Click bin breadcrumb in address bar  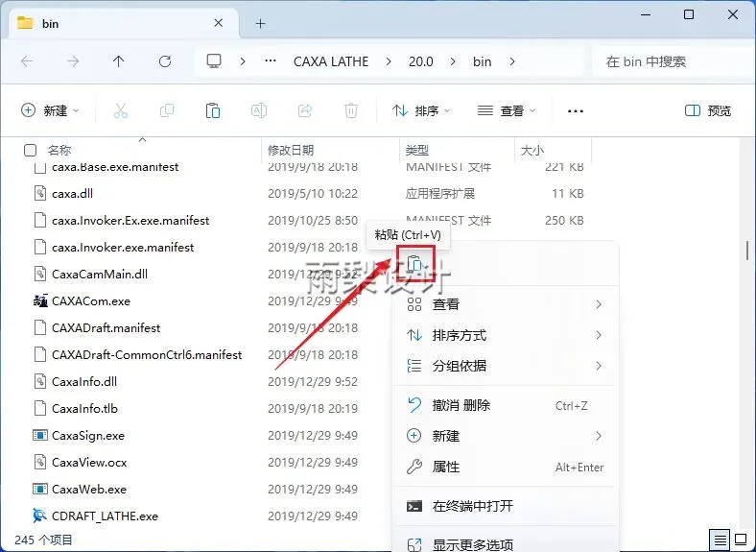click(x=483, y=61)
